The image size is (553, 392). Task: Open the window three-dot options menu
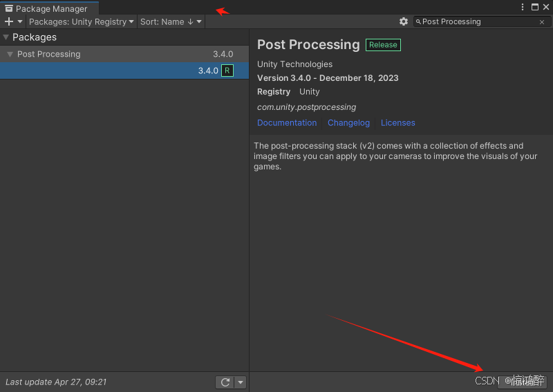click(523, 7)
